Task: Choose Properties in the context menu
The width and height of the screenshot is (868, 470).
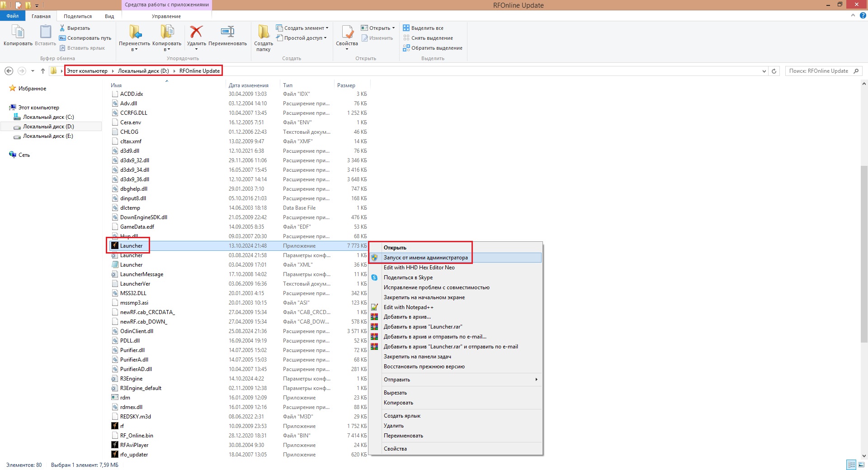Action: pos(395,449)
